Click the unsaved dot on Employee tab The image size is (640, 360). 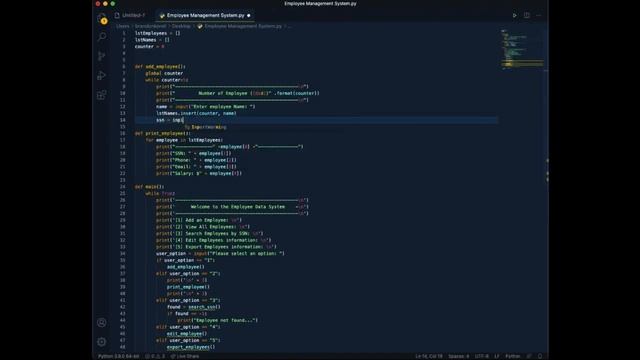[249, 16]
